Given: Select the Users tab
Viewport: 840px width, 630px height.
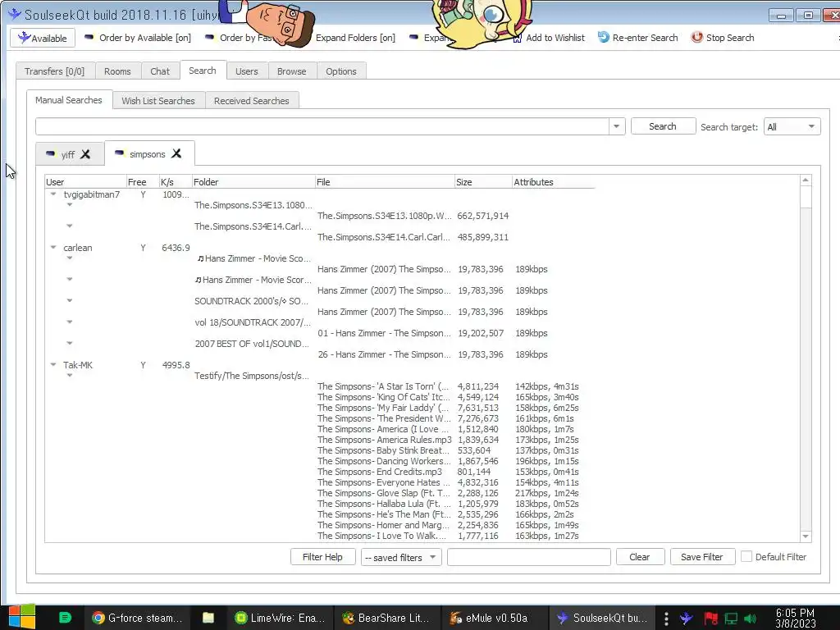Looking at the screenshot, I should (x=246, y=71).
